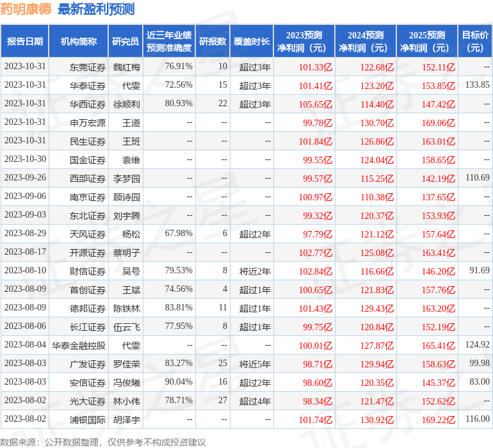
Task: Click the 覆盖时长 column header
Action: pos(252,41)
